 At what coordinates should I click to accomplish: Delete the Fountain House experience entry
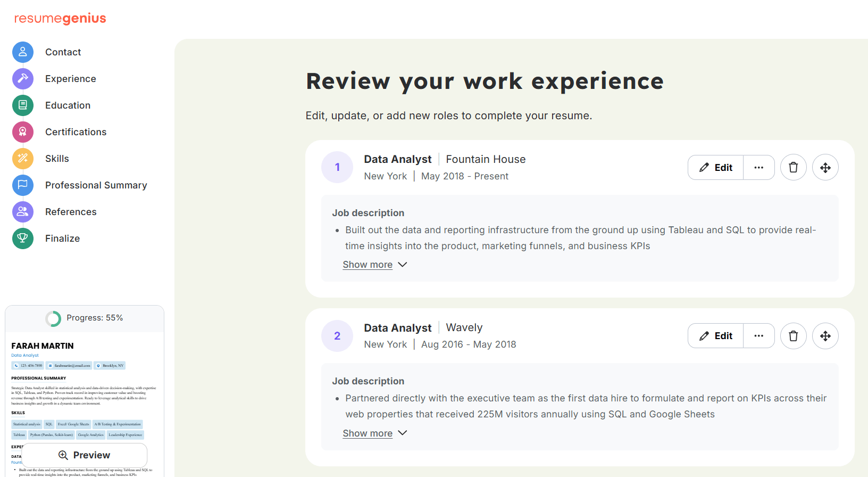tap(793, 167)
